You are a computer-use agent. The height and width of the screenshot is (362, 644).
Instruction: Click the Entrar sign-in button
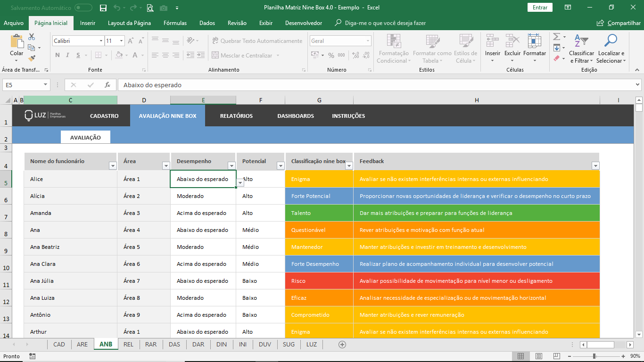(540, 8)
